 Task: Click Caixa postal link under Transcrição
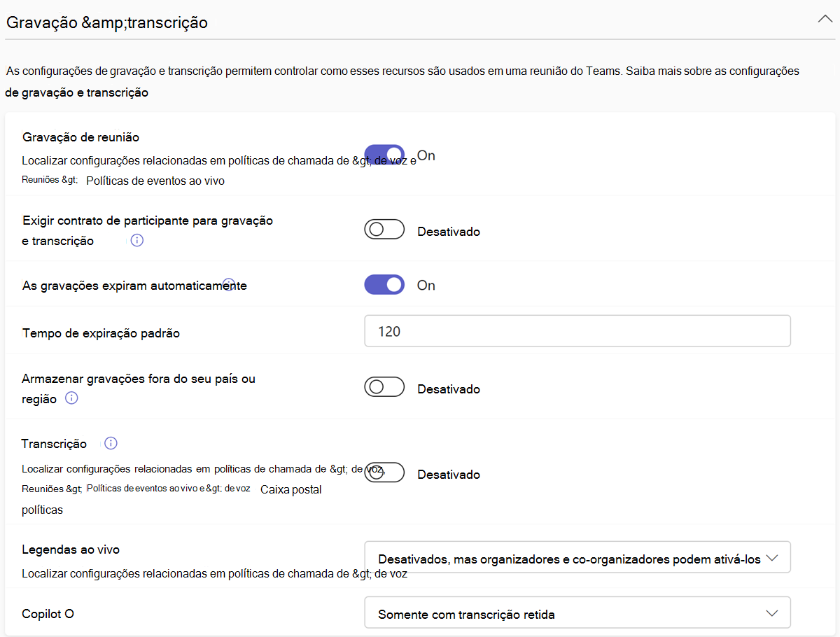[x=291, y=490]
